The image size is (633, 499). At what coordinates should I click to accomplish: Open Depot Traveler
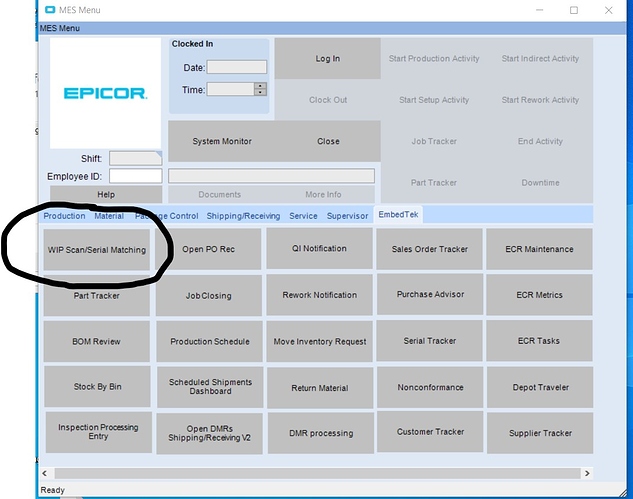(x=540, y=387)
